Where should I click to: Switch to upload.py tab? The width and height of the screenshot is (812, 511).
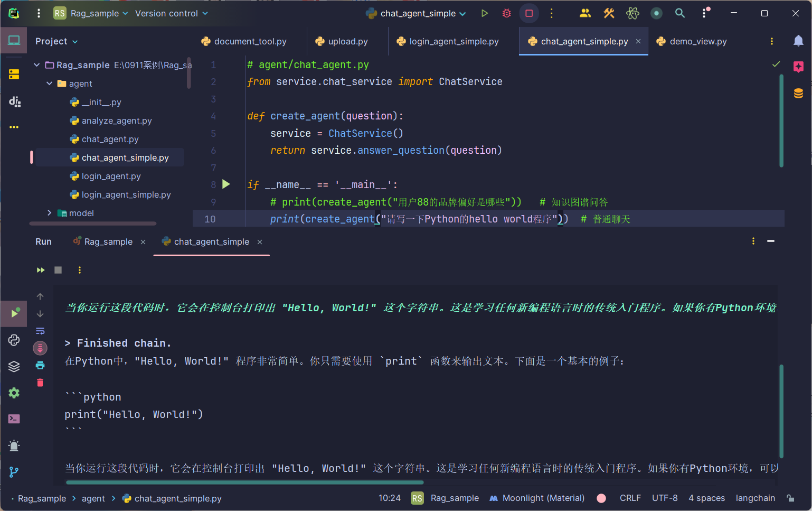click(x=342, y=41)
